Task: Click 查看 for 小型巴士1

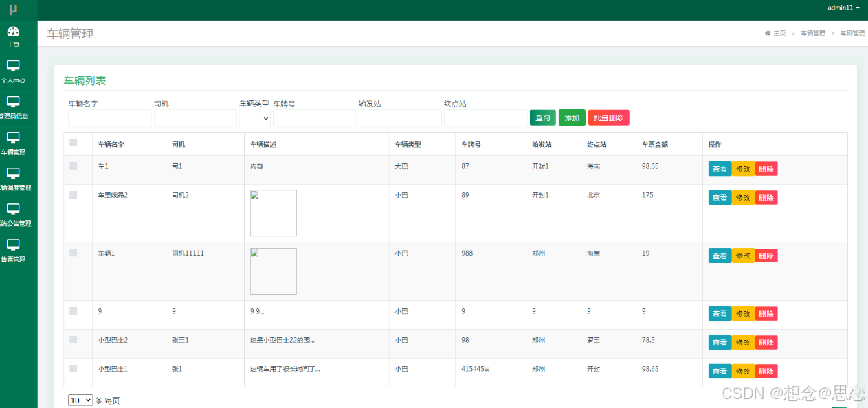Action: click(720, 371)
